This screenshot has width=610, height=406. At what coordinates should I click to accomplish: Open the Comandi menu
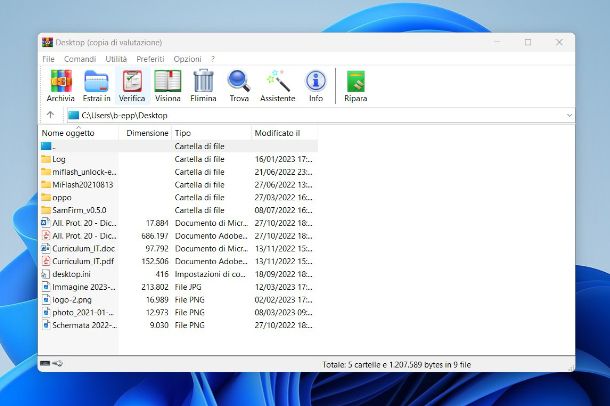tap(80, 59)
